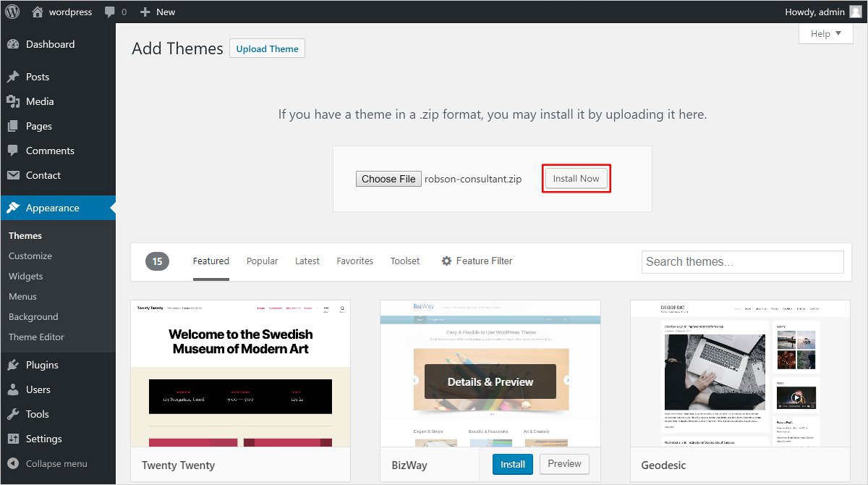The width and height of the screenshot is (868, 485).
Task: Switch to the Toolset tab
Action: [x=405, y=261]
